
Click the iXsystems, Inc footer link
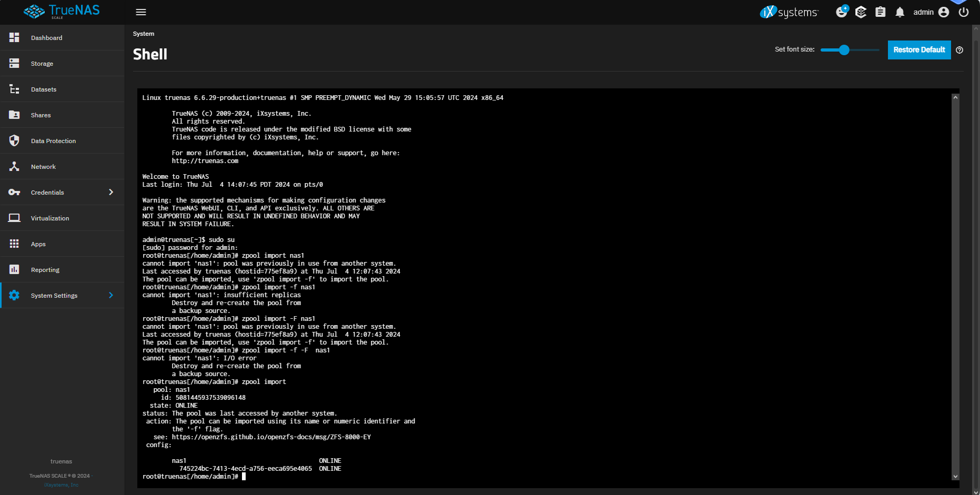[x=61, y=485]
